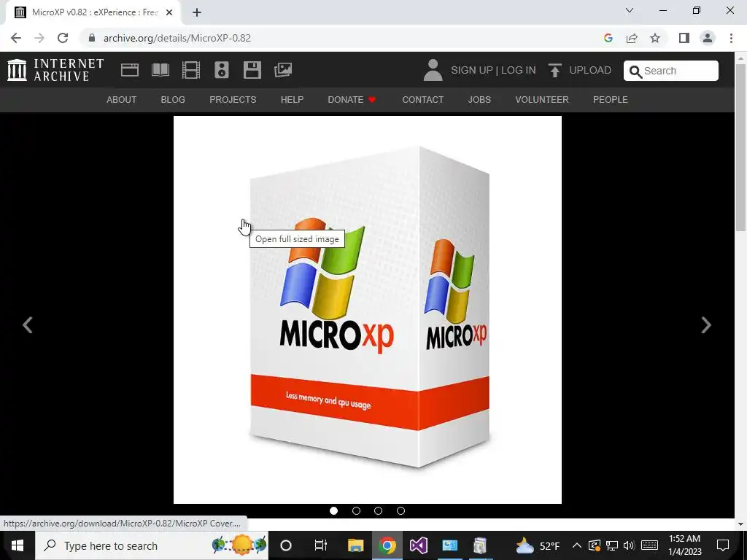Open the Texts book icon in the Archive header
Viewport: 747px width, 560px height.
[x=160, y=70]
